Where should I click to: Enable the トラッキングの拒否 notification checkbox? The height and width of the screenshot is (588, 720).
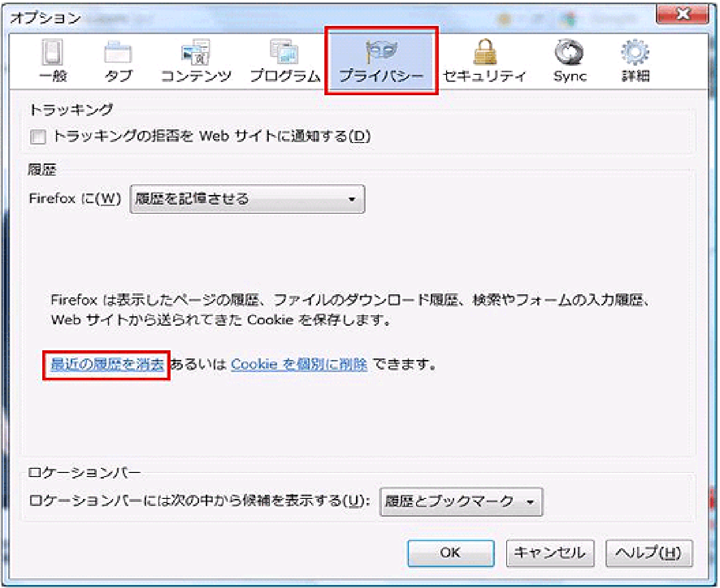click(38, 137)
